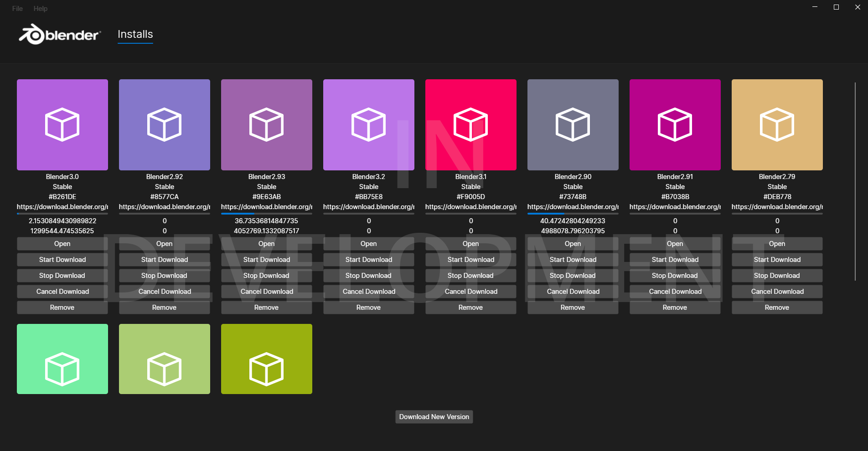The image size is (868, 451).
Task: Start Download for Blender3.2
Action: pos(369,260)
